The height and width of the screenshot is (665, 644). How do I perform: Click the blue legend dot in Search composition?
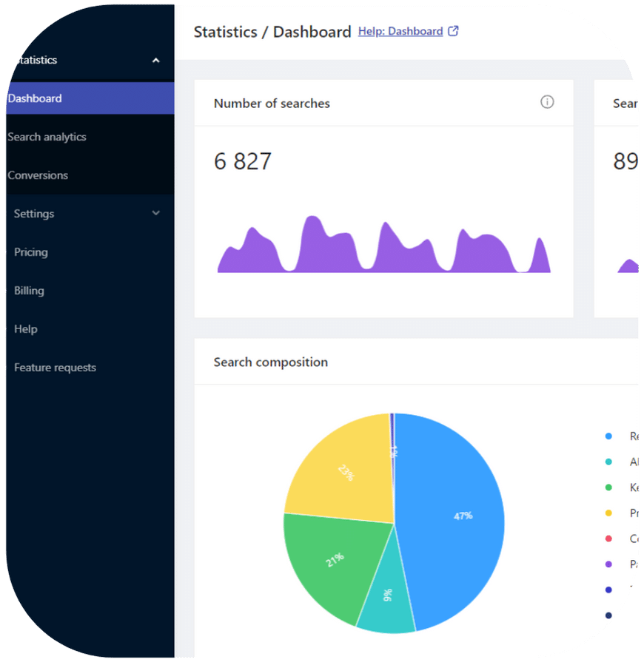[x=609, y=436]
